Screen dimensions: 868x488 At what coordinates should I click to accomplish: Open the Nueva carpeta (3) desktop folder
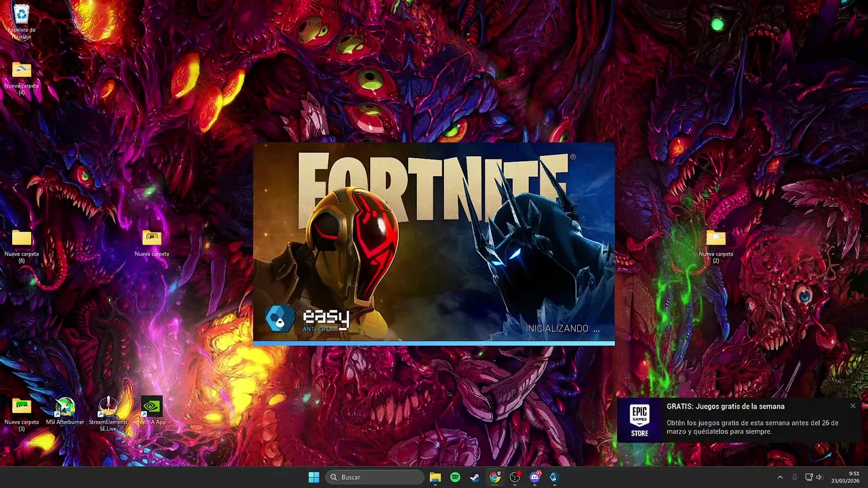(22, 413)
